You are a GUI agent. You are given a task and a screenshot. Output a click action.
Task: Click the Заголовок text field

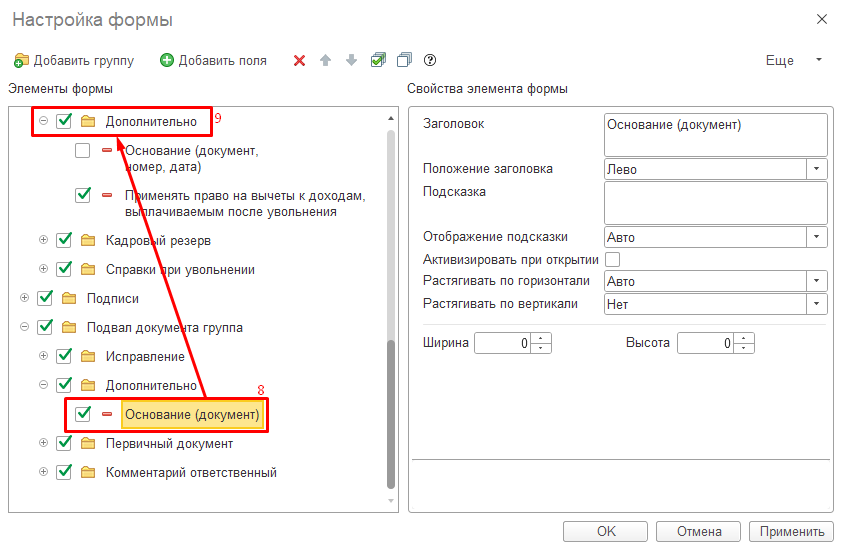pyautogui.click(x=715, y=134)
